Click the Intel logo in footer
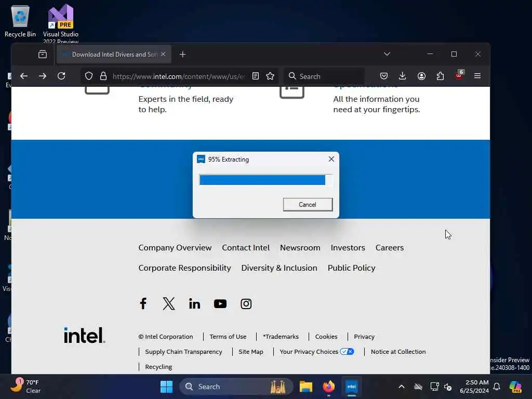 [84, 335]
